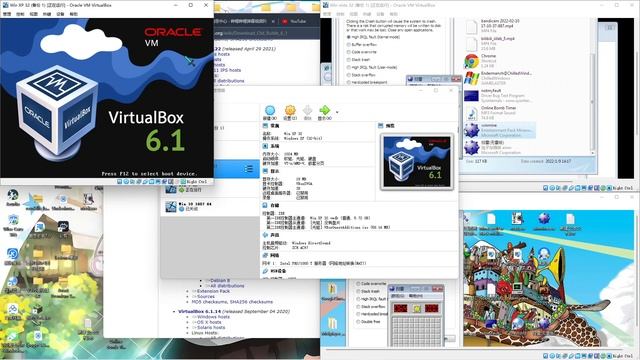Image resolution: width=640 pixels, height=360 pixels.
Task: Click the green Show arrow icon
Action: tap(324, 110)
